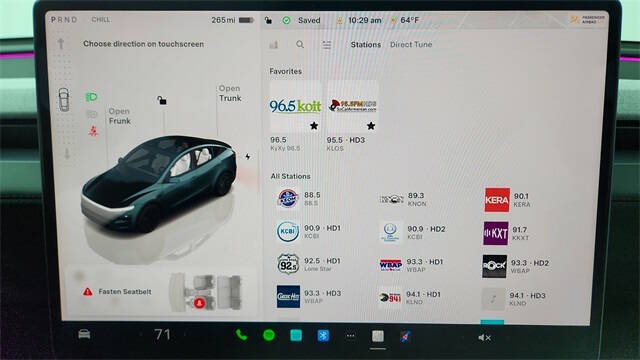Switch to the Stations tab
Image resolution: width=640 pixels, height=360 pixels.
pyautogui.click(x=366, y=44)
